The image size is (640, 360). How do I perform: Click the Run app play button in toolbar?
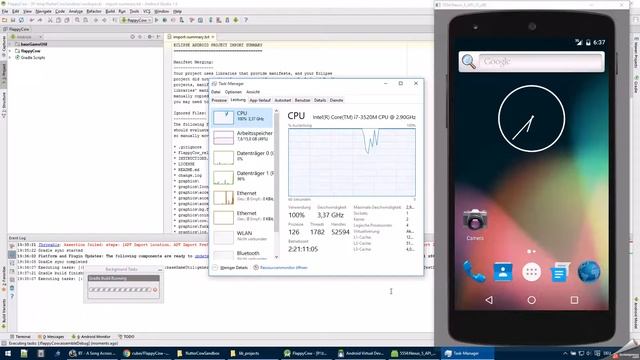point(157,20)
